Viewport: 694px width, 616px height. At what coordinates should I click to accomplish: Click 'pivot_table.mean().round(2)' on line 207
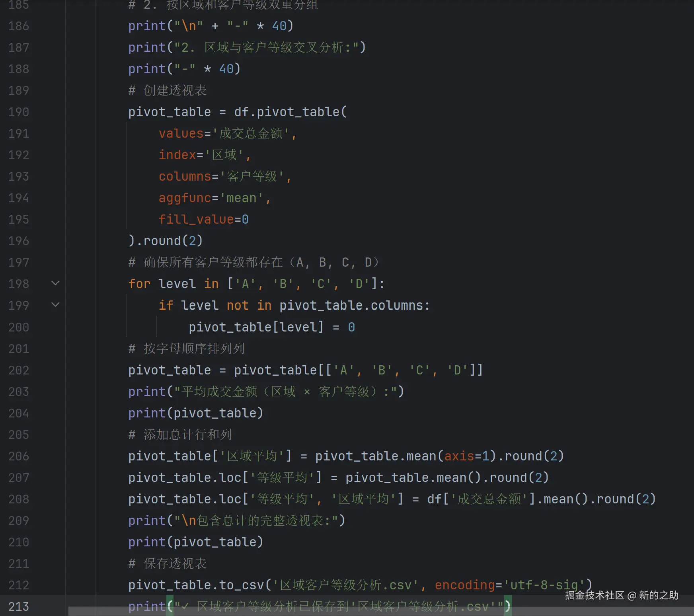tap(447, 478)
